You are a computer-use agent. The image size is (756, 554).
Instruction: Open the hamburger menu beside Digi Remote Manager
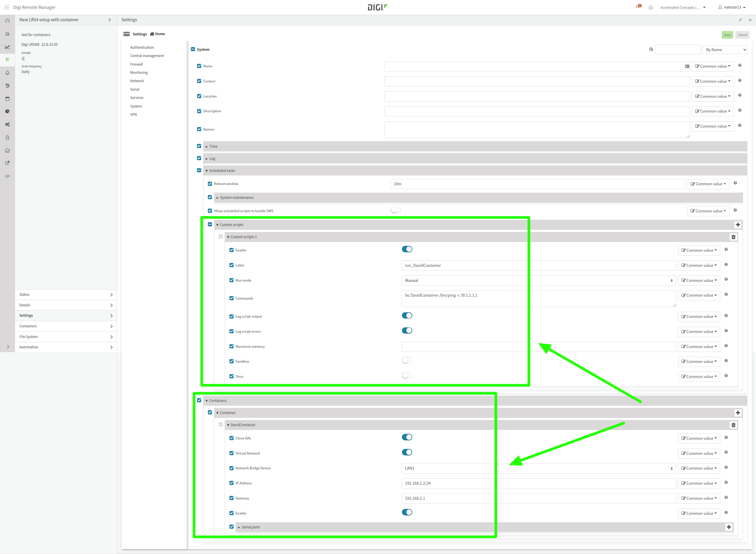pyautogui.click(x=7, y=7)
